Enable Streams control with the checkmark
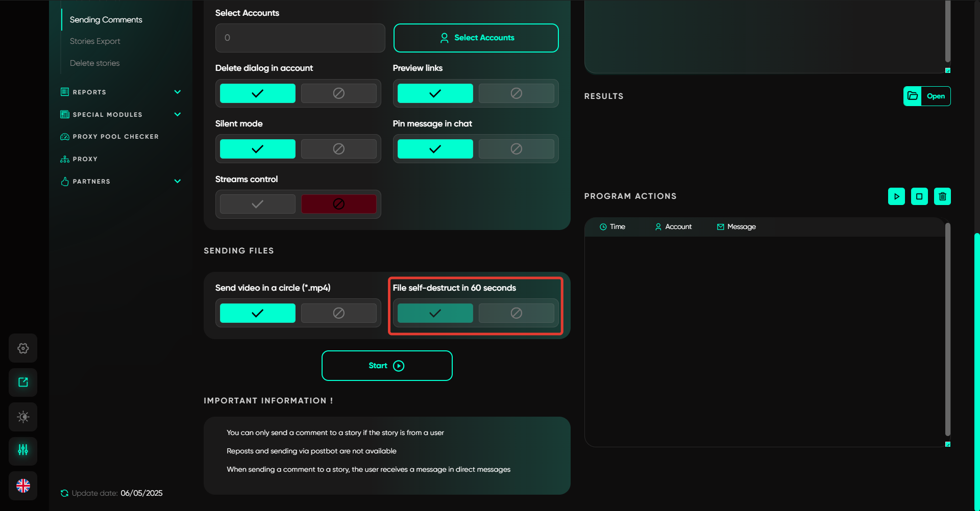Screen dimensions: 980x511 [x=257, y=204]
